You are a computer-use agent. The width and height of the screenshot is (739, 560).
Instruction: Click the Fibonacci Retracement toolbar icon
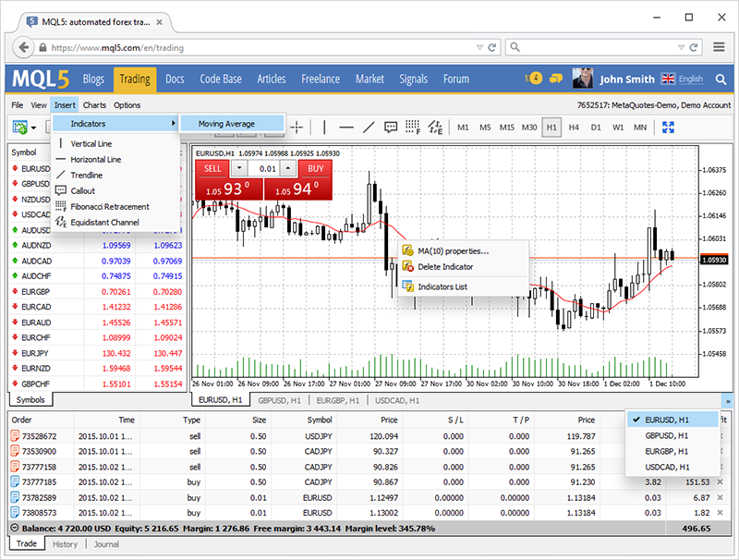tap(414, 127)
